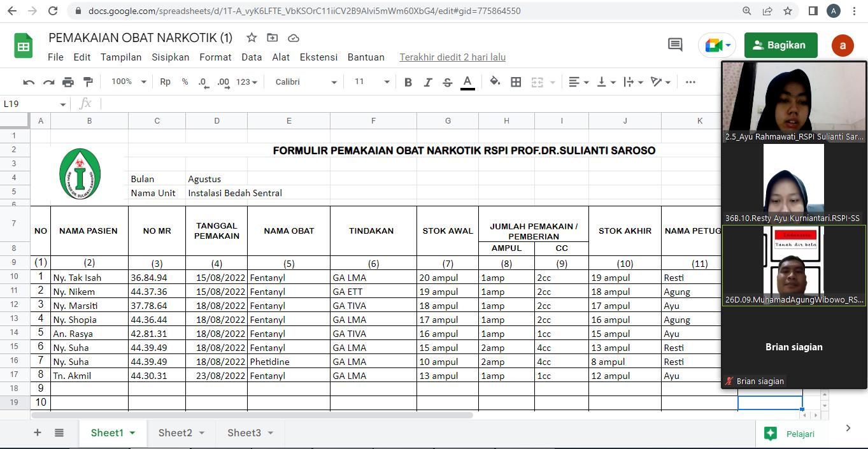Click the Print icon
Image resolution: width=868 pixels, height=449 pixels.
click(x=68, y=82)
